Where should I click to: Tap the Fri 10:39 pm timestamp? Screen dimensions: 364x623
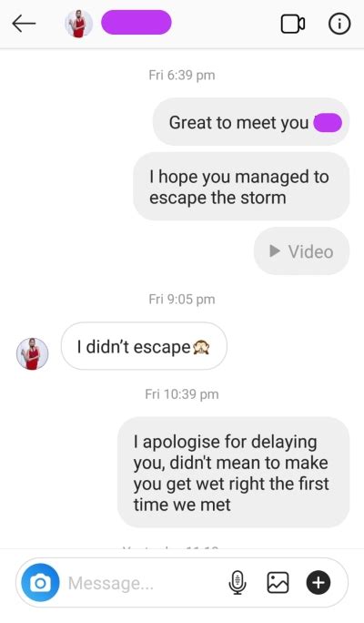coord(182,394)
